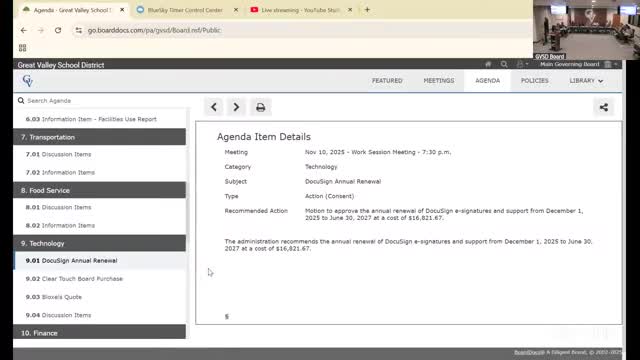View site information icon in address bar
Image resolution: width=640 pixels, height=360 pixels.
(79, 30)
